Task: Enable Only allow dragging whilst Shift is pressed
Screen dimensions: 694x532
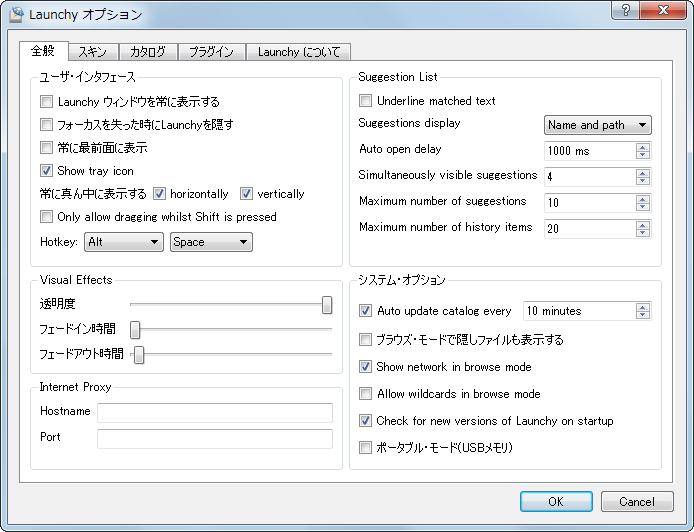Action: click(x=46, y=217)
